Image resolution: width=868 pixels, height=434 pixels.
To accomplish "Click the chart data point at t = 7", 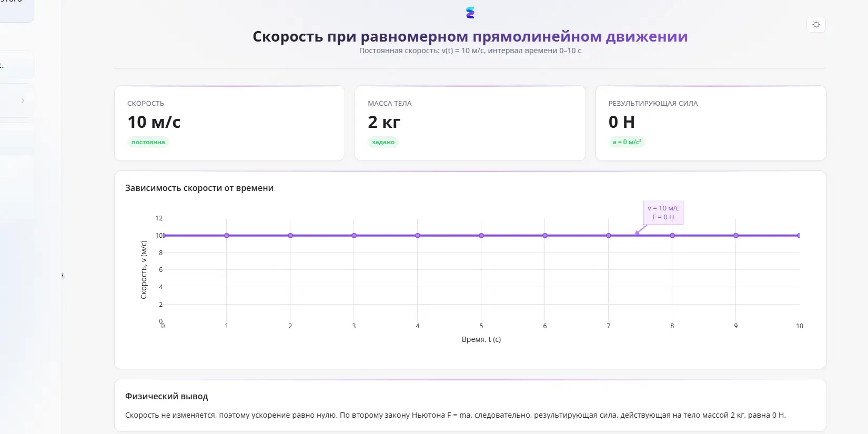I will click(x=609, y=235).
